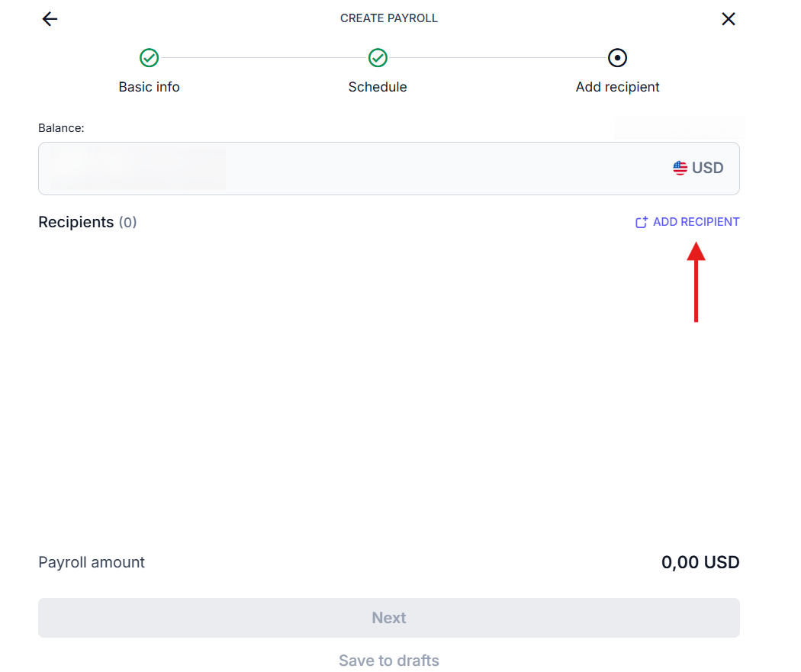801x672 pixels.
Task: Open the USD currency selector
Action: (x=698, y=168)
